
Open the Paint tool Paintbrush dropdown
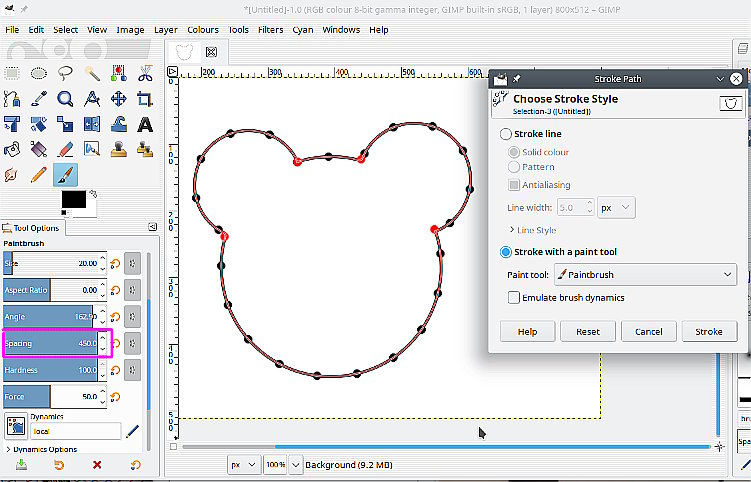(645, 273)
